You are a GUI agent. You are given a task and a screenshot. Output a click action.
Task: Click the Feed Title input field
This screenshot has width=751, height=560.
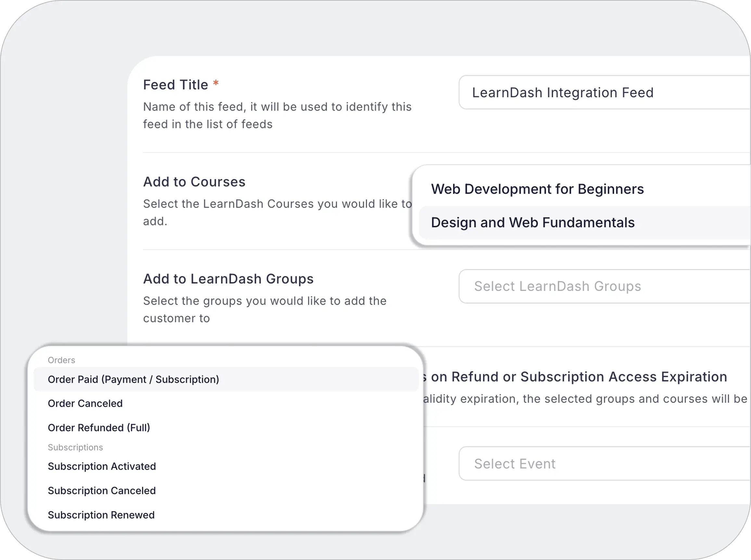click(603, 93)
